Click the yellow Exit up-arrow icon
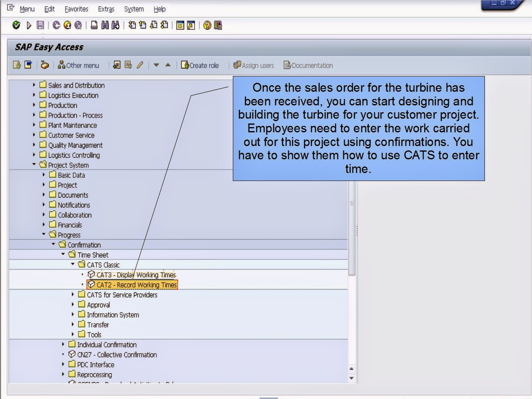532x399 pixels. click(x=67, y=25)
